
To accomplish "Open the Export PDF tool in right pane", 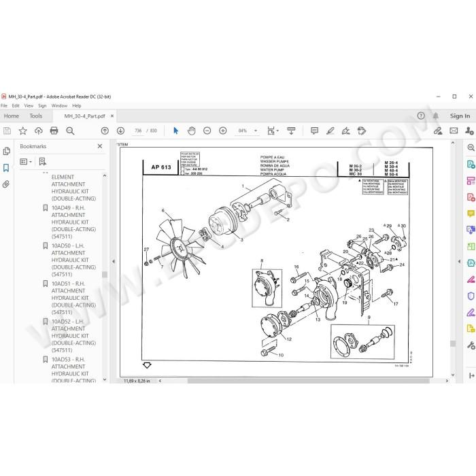I will pos(471,165).
